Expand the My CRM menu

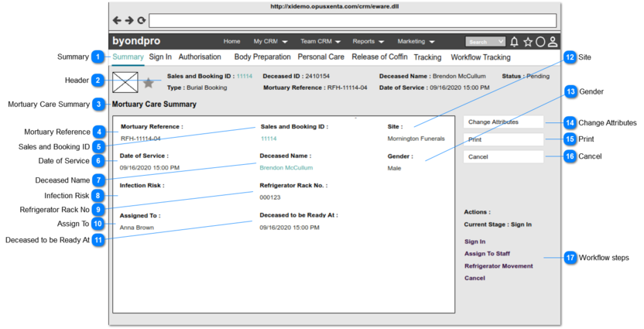click(270, 42)
